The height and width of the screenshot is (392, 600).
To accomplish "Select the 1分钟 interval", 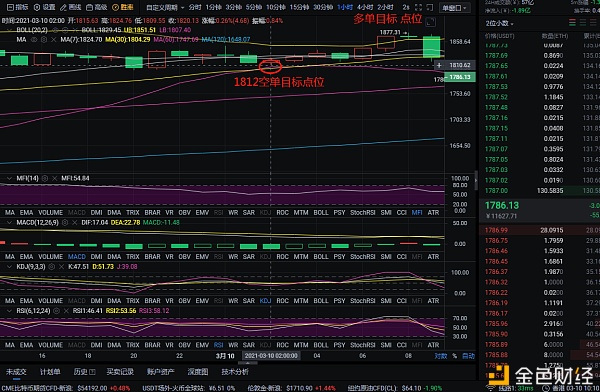I will [x=214, y=7].
